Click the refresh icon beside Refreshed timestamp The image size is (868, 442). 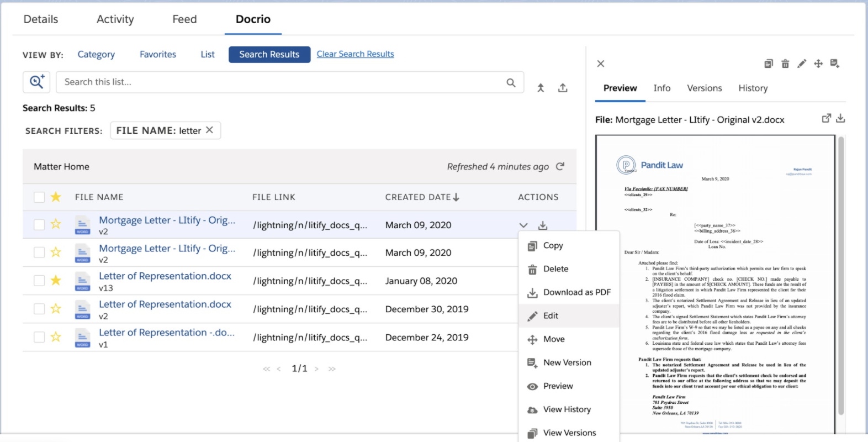(x=560, y=166)
